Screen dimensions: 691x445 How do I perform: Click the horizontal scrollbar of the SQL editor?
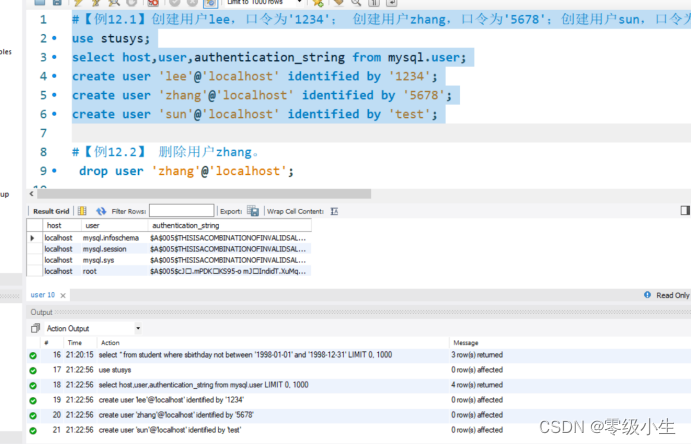pos(204,194)
